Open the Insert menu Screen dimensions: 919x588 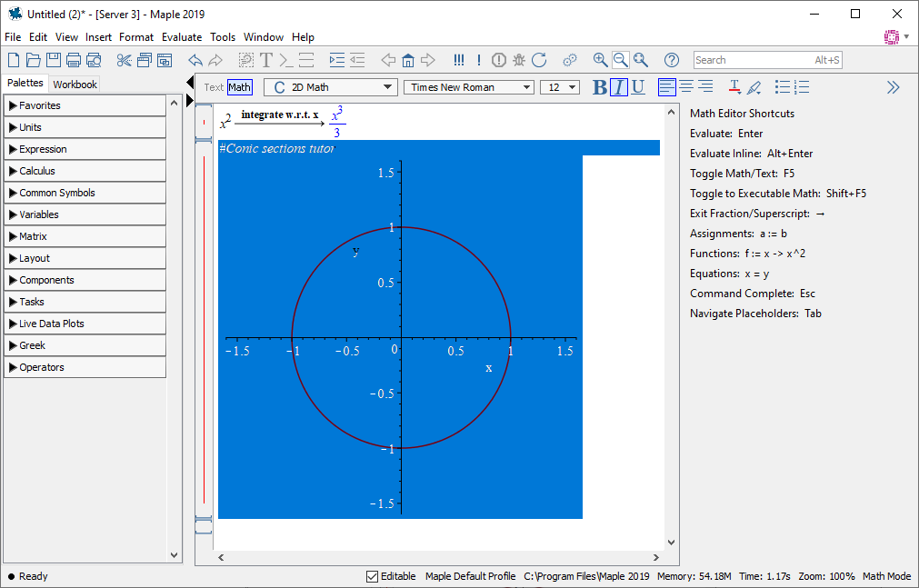98,37
